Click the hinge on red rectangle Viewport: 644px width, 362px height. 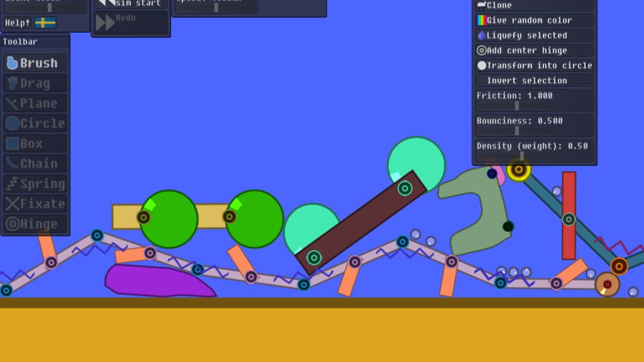[x=569, y=219]
